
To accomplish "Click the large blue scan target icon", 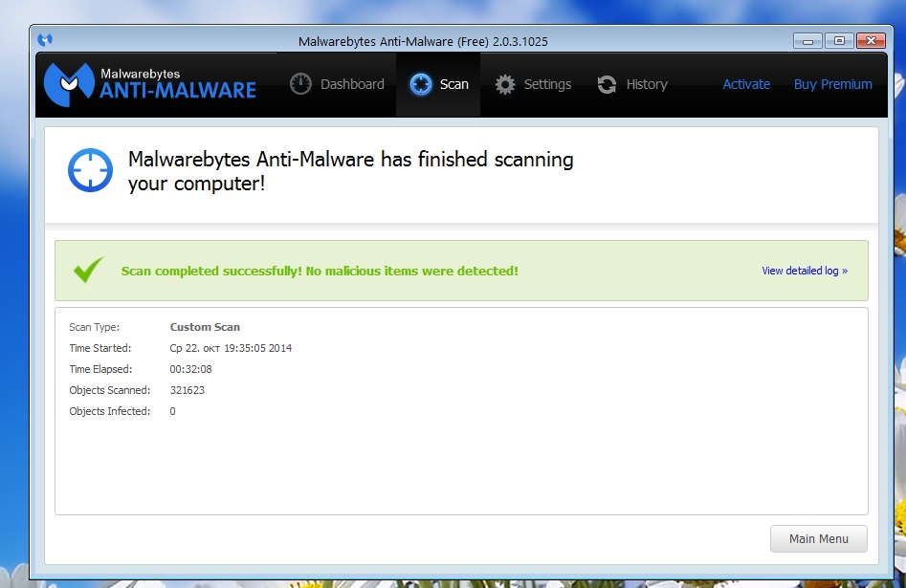I will click(x=90, y=170).
